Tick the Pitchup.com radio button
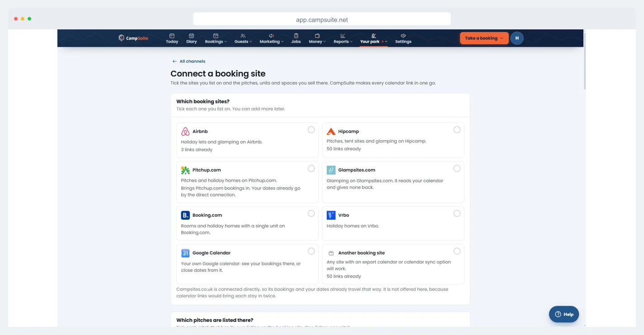The width and height of the screenshot is (644, 335). pyautogui.click(x=311, y=169)
